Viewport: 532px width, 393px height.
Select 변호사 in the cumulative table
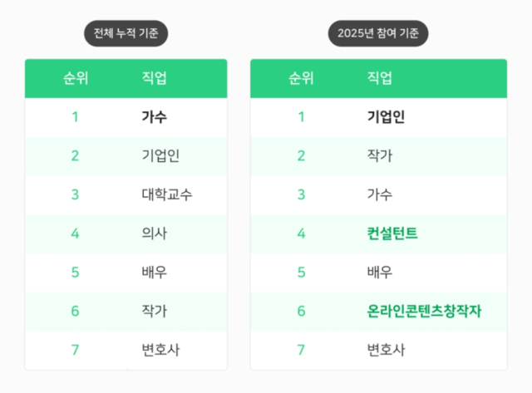click(161, 350)
